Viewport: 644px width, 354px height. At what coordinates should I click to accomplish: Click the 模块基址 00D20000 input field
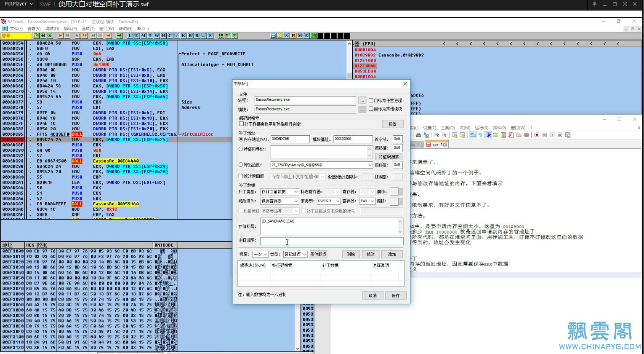pos(353,139)
